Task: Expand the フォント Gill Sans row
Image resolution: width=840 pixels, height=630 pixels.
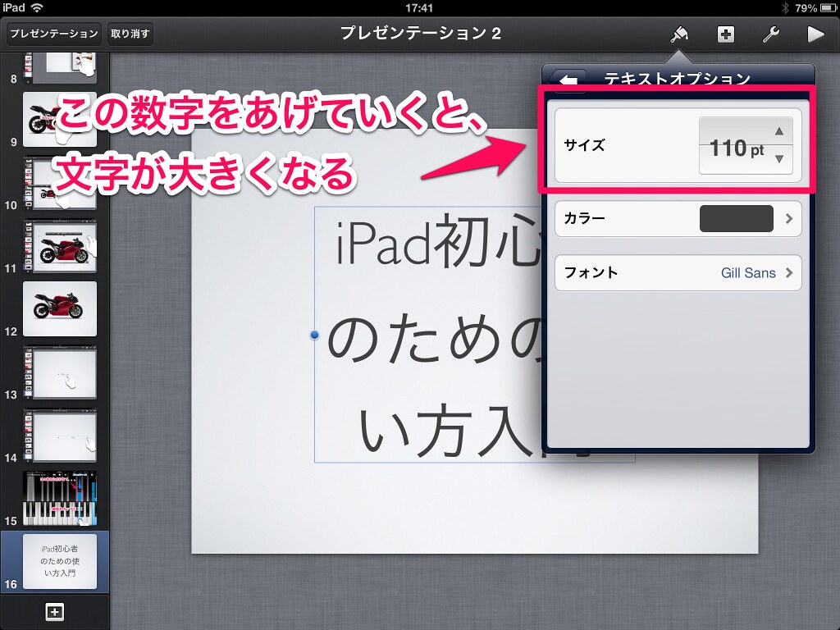Action: pyautogui.click(x=678, y=273)
